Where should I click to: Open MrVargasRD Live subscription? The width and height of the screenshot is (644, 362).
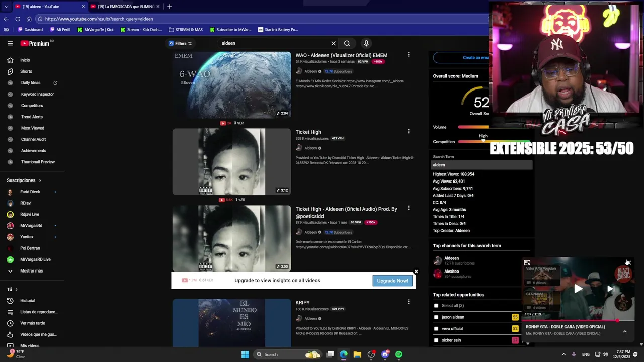35,259
